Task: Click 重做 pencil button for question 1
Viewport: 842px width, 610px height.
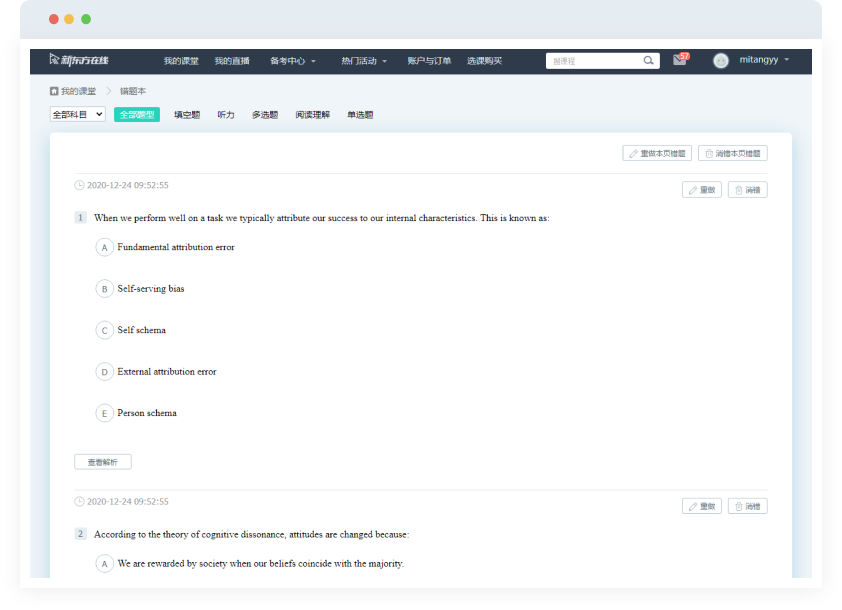Action: click(x=701, y=189)
